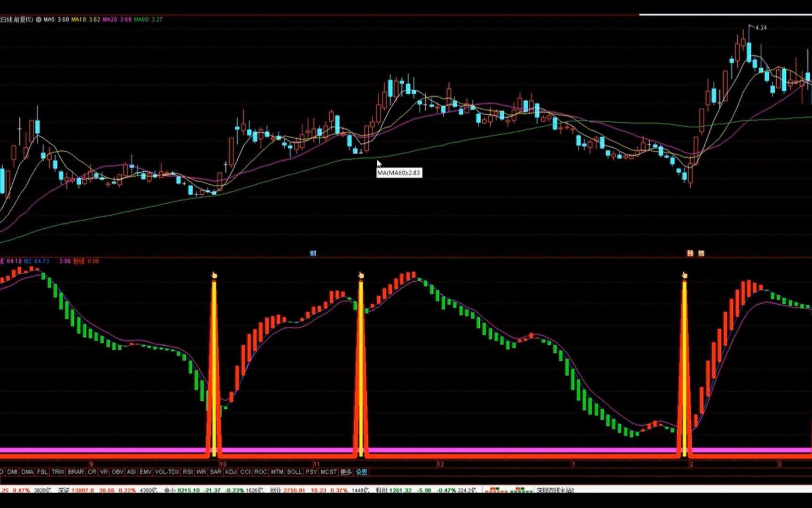Click the second red-green market breadth bars icon
Viewport: 812px width, 508px height.
521,490
